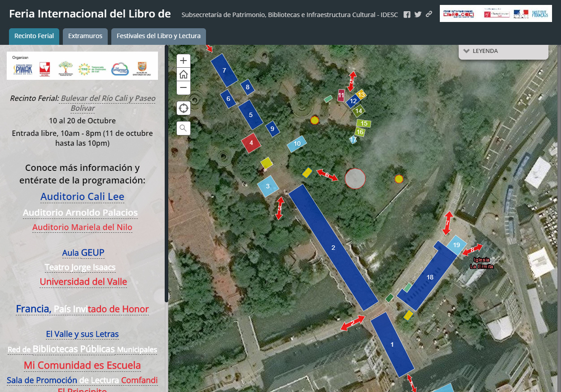Activate the locate-me crosshair control
Viewport: 561px width, 392px height.
click(183, 108)
